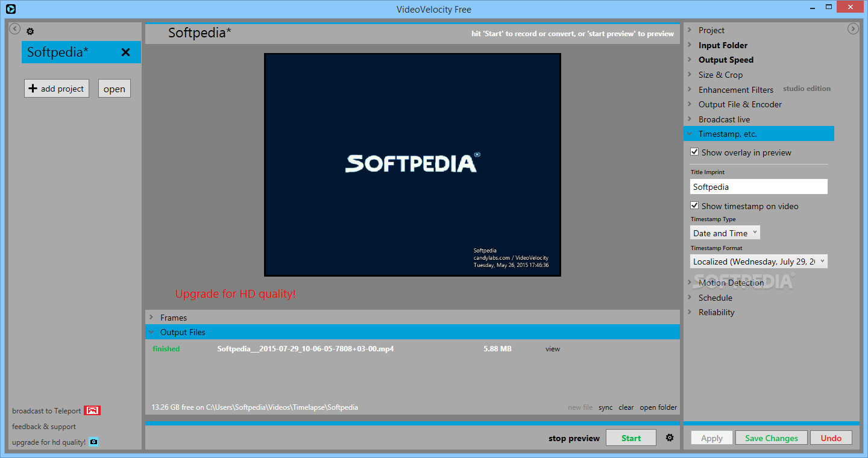Click the Title Imprint text field

click(759, 187)
